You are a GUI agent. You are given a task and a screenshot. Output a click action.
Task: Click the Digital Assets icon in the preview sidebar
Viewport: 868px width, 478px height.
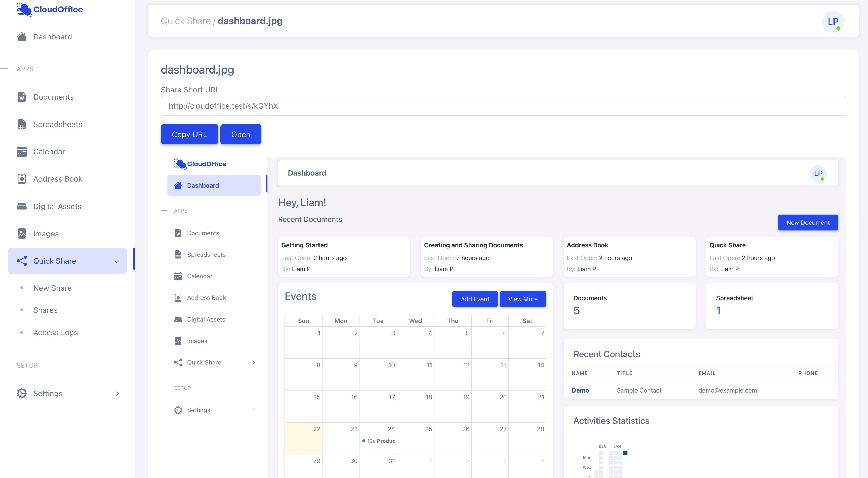(178, 320)
